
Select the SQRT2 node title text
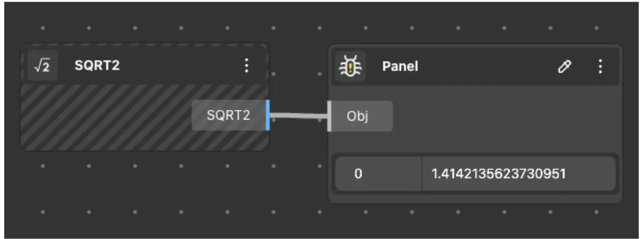tap(97, 66)
